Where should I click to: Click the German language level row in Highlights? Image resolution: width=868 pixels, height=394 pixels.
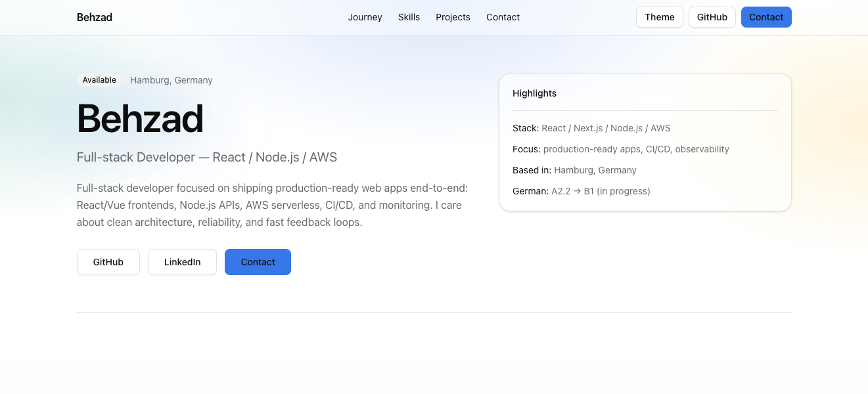coord(581,191)
